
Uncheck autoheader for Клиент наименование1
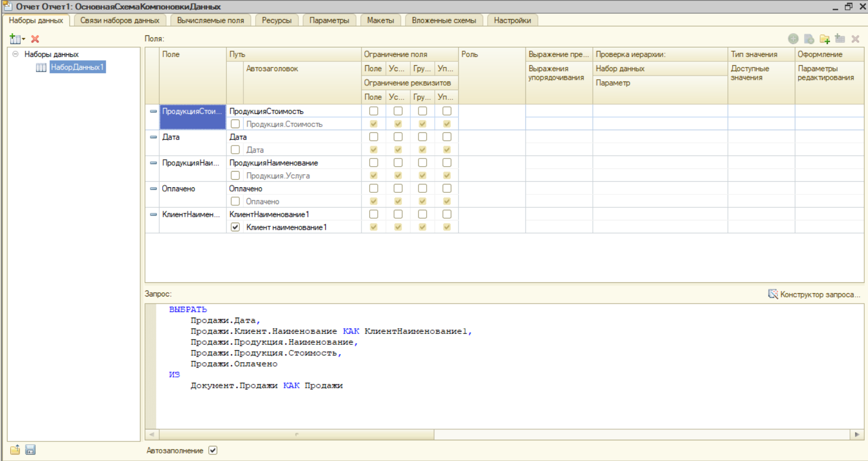pos(235,227)
